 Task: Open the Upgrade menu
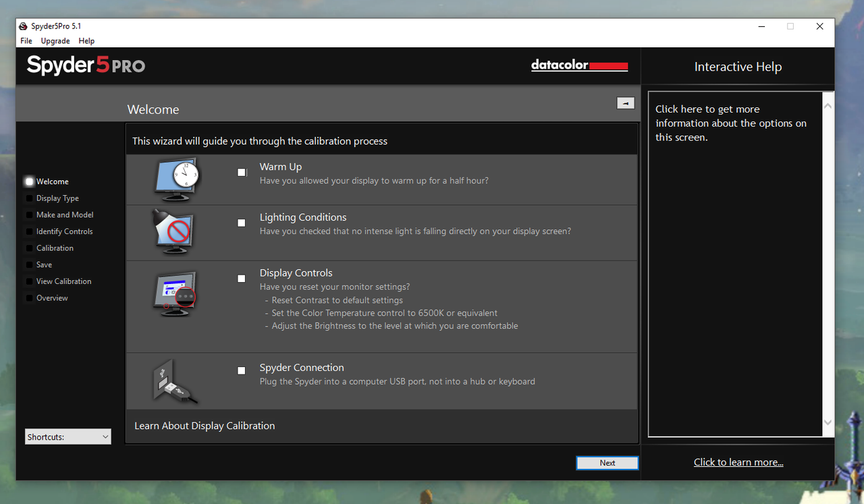55,41
